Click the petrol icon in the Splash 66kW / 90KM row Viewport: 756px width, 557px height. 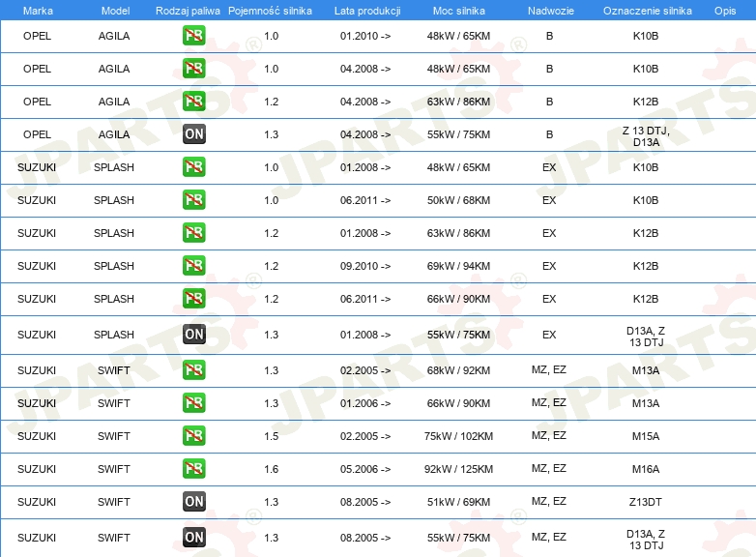193,298
